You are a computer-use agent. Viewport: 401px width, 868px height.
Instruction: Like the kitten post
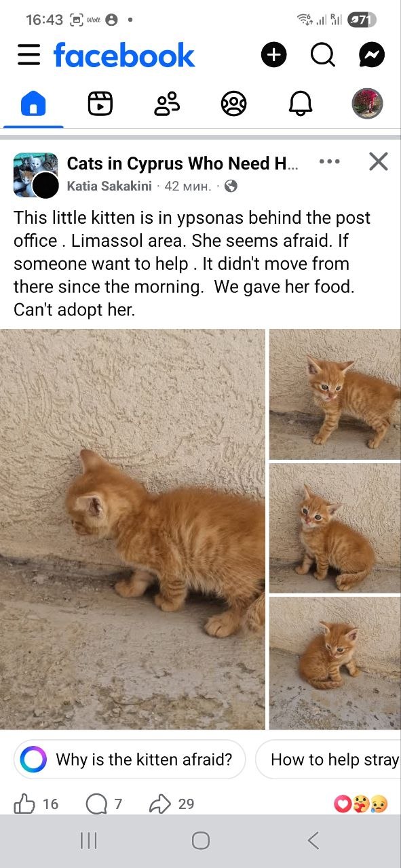tap(36, 804)
